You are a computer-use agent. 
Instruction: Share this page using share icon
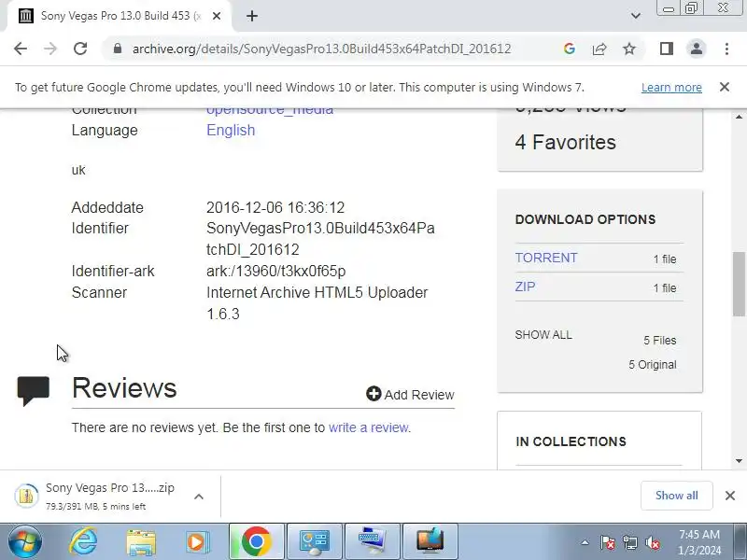(x=599, y=49)
